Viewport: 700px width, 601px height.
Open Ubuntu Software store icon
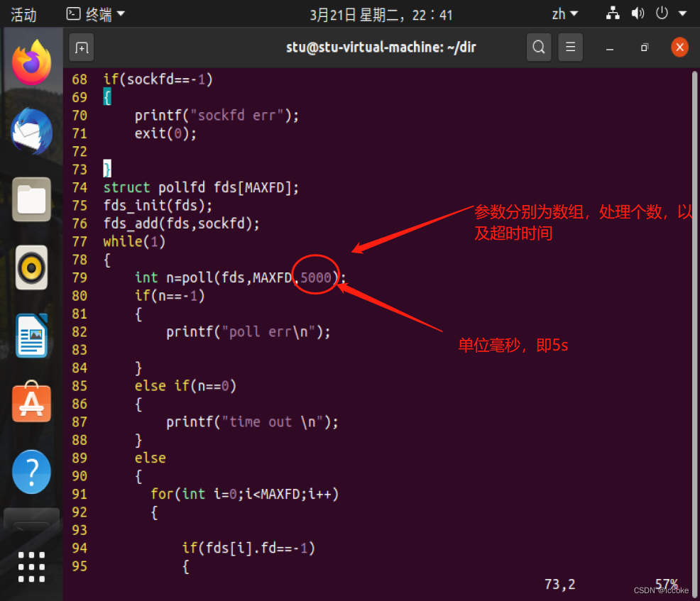click(31, 402)
